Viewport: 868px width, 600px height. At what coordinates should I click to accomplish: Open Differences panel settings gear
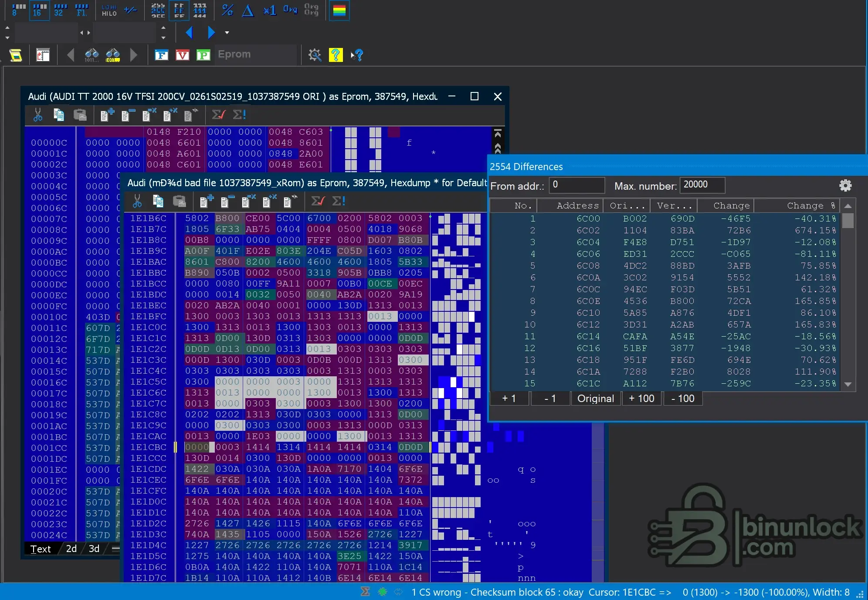coord(845,185)
